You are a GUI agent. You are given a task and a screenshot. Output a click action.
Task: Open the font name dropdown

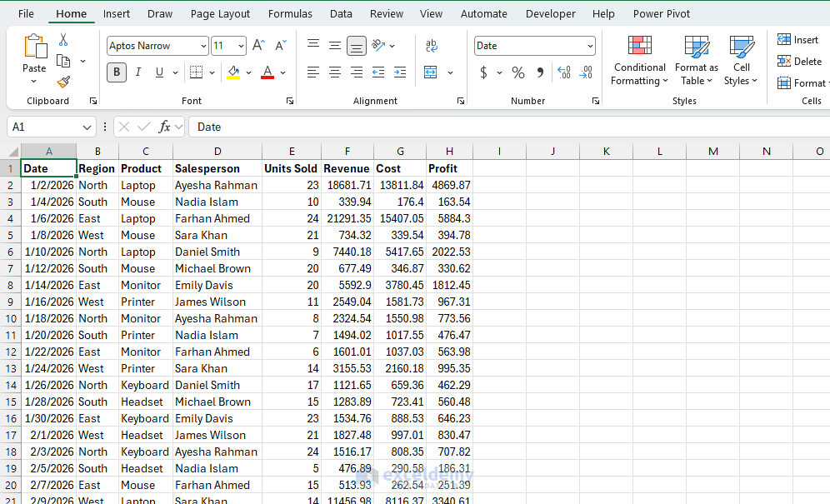pos(204,46)
